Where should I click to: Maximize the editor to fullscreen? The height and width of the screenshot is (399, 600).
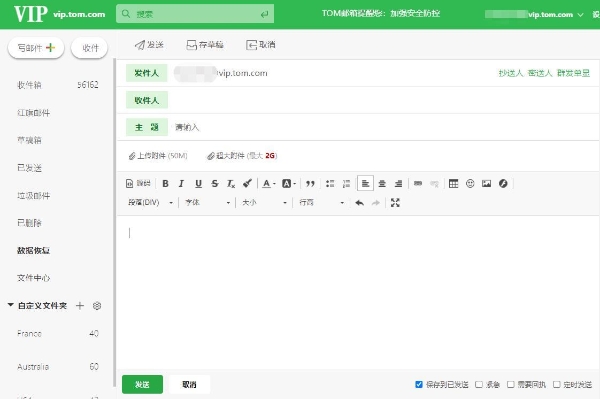point(395,203)
